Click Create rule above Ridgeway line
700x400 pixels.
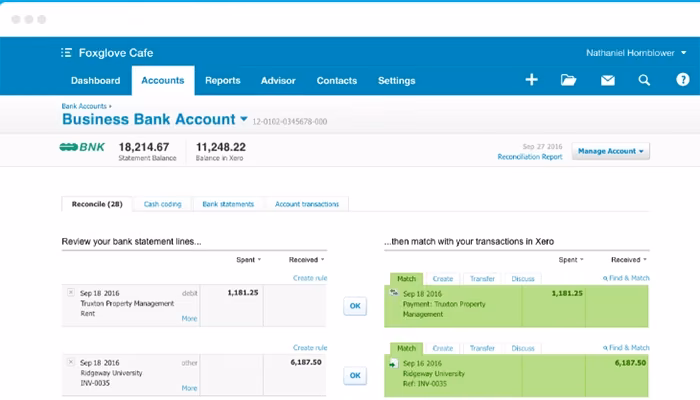point(310,348)
